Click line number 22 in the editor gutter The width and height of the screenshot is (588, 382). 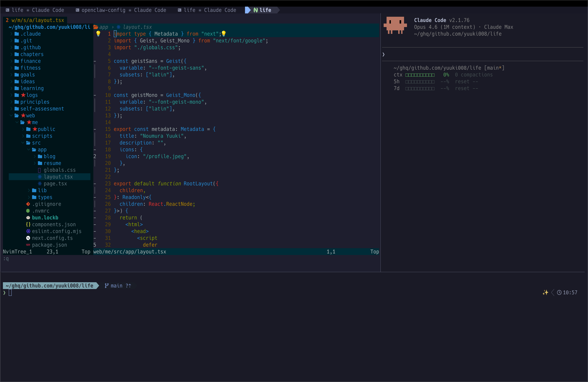108,177
